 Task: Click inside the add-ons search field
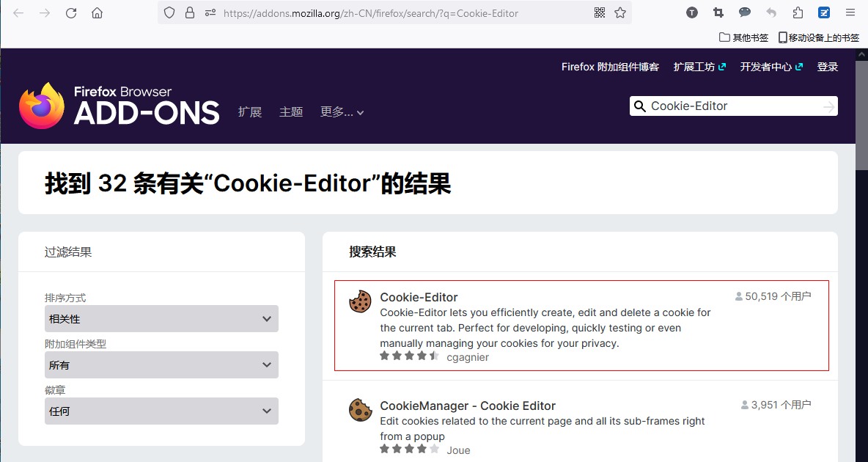coord(734,106)
